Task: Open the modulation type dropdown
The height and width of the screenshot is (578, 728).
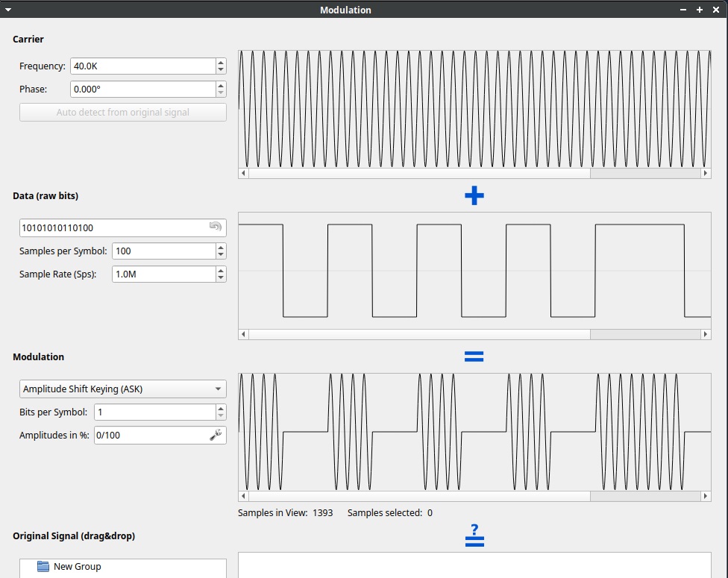Action: pos(122,389)
